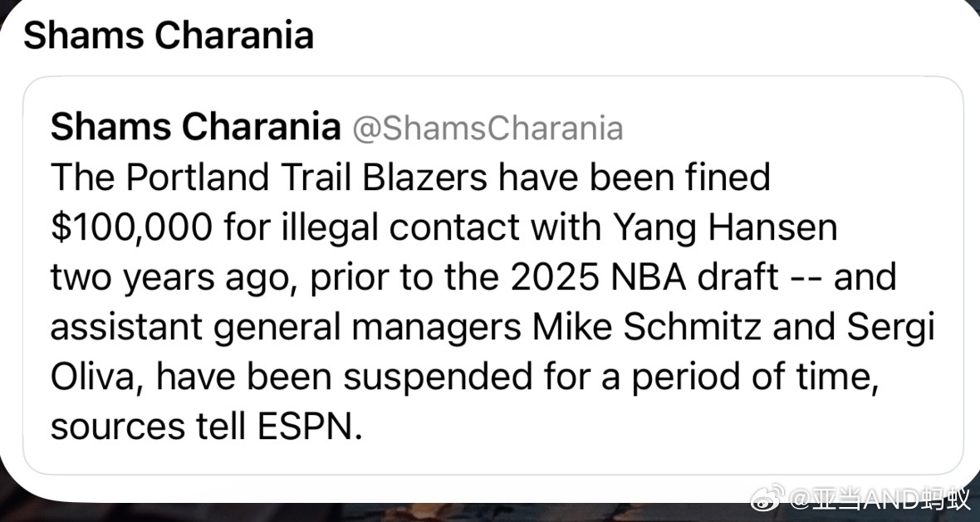The width and height of the screenshot is (980, 522).
Task: Open the quoted tweet card body
Action: pos(493,276)
